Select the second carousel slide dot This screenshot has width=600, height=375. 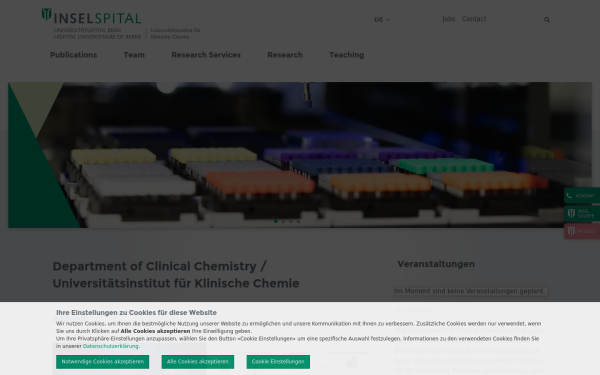click(x=283, y=221)
